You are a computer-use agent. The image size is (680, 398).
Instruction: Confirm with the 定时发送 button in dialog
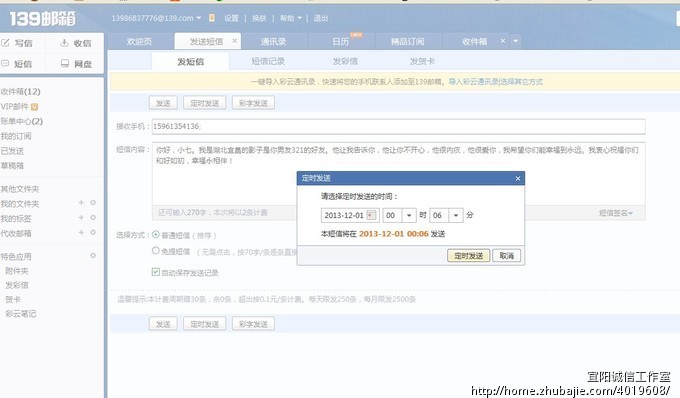(x=468, y=256)
